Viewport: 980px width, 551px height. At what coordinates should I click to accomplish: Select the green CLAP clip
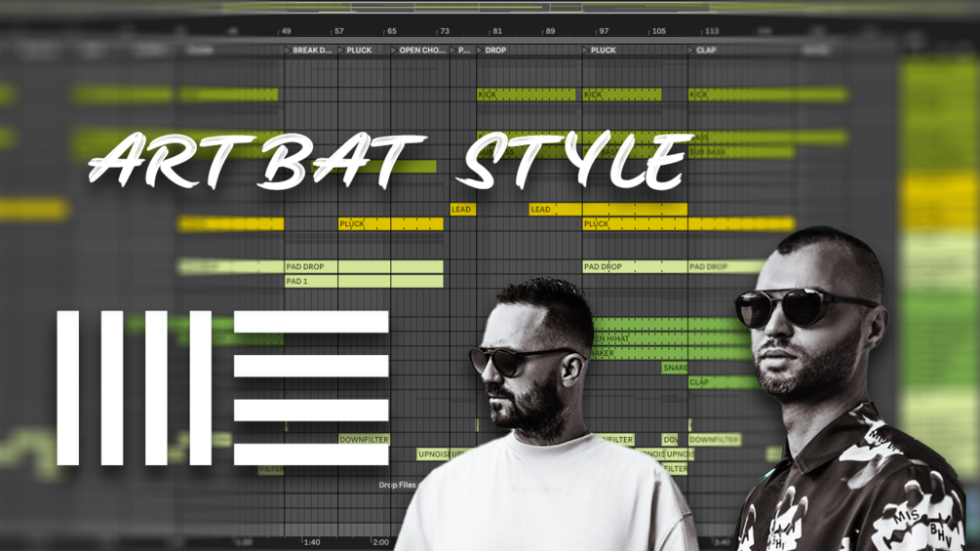coord(722,381)
